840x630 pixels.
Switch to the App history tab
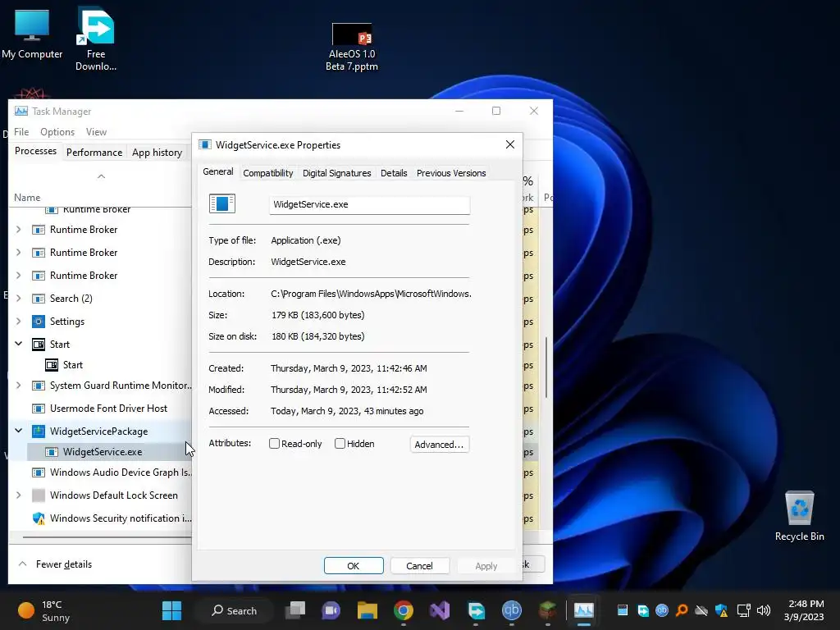point(157,153)
